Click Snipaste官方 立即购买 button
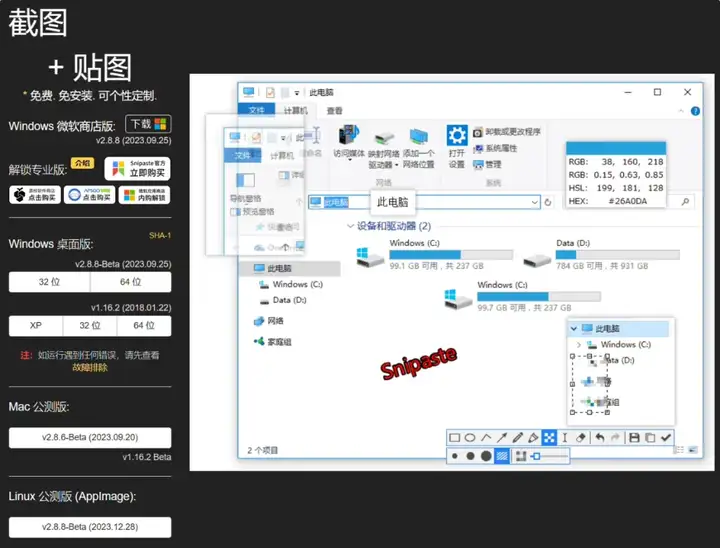This screenshot has width=720, height=548. pos(137,169)
